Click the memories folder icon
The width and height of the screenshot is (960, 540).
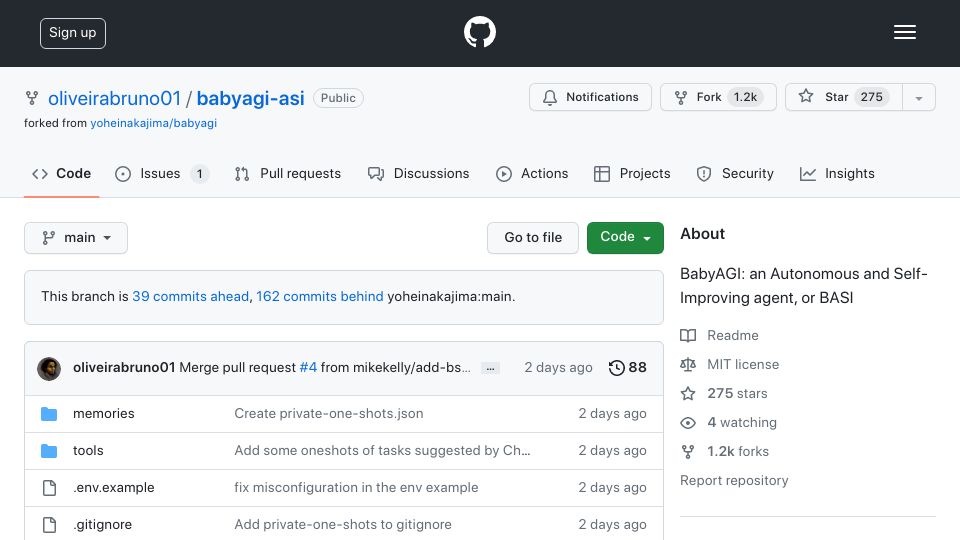pyautogui.click(x=49, y=414)
